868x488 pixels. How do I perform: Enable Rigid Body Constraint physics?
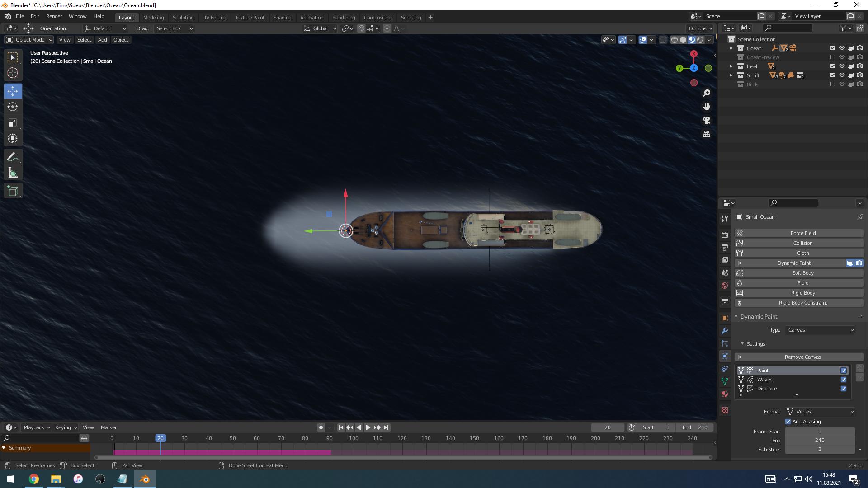click(x=799, y=303)
